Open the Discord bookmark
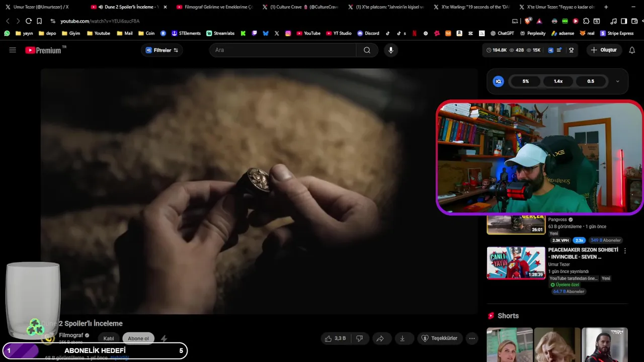The width and height of the screenshot is (644, 362). click(368, 33)
